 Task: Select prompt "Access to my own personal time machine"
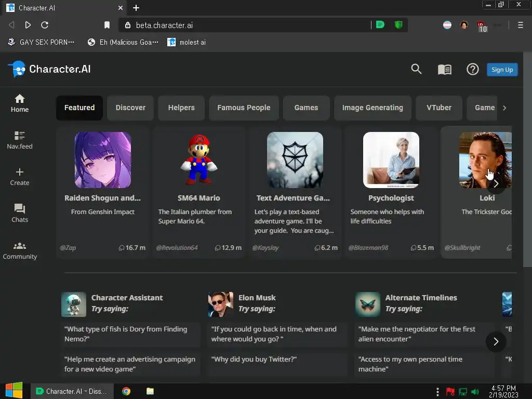coord(424,364)
